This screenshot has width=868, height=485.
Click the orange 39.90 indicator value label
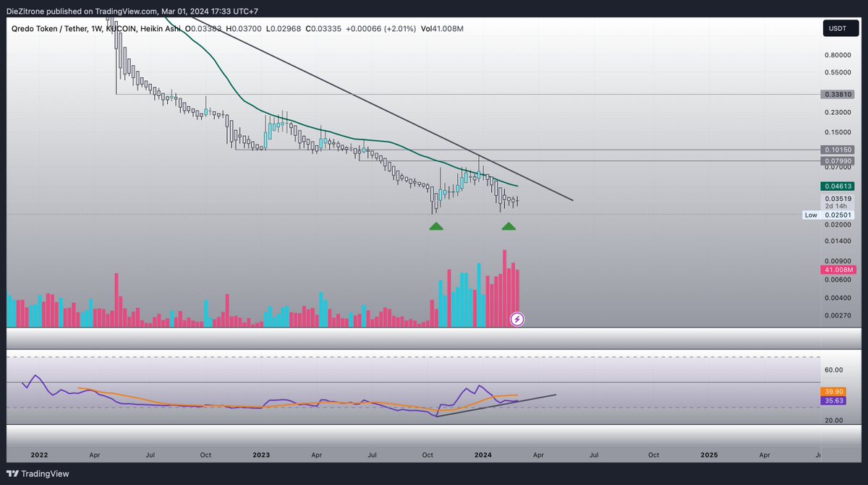coord(833,391)
